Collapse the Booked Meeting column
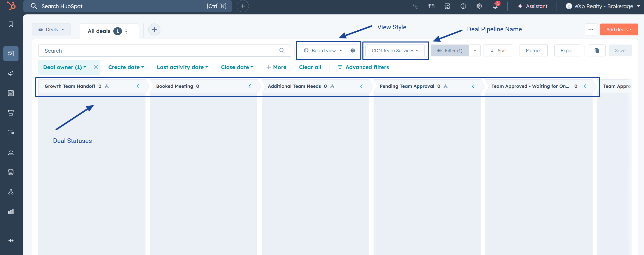 pos(250,86)
